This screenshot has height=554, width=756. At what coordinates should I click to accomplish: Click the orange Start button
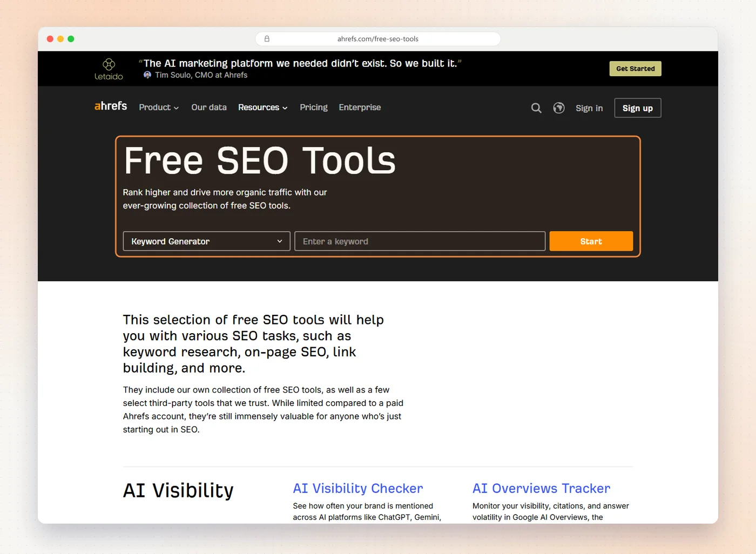pos(591,241)
